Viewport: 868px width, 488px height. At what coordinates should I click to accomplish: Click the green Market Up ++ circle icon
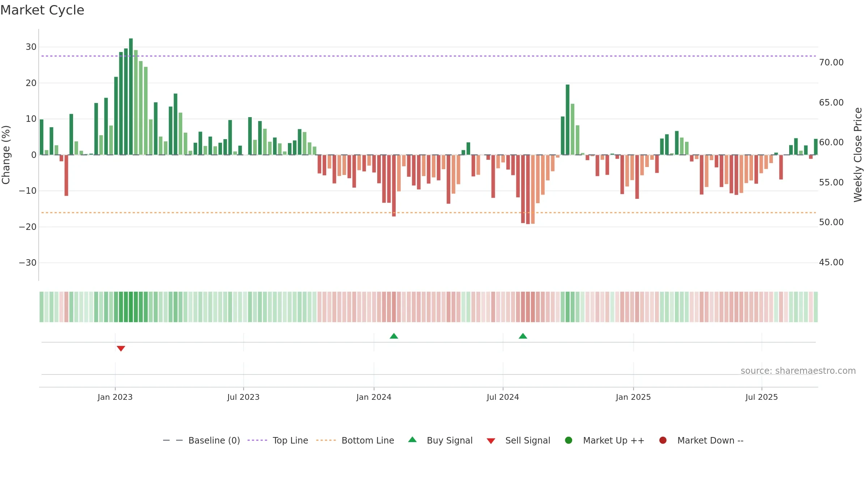tap(569, 440)
